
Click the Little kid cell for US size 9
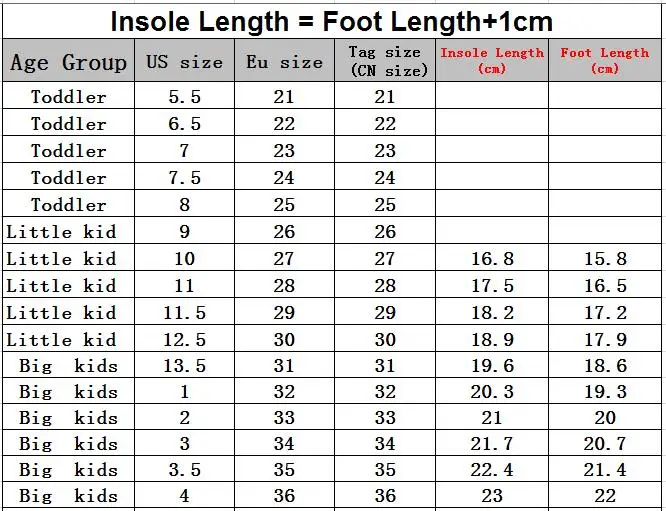pos(68,231)
